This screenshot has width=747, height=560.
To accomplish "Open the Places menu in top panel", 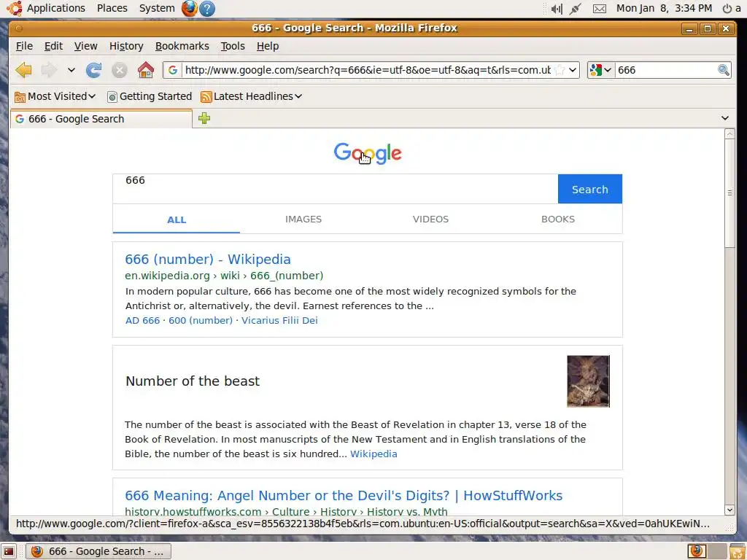I will click(112, 8).
